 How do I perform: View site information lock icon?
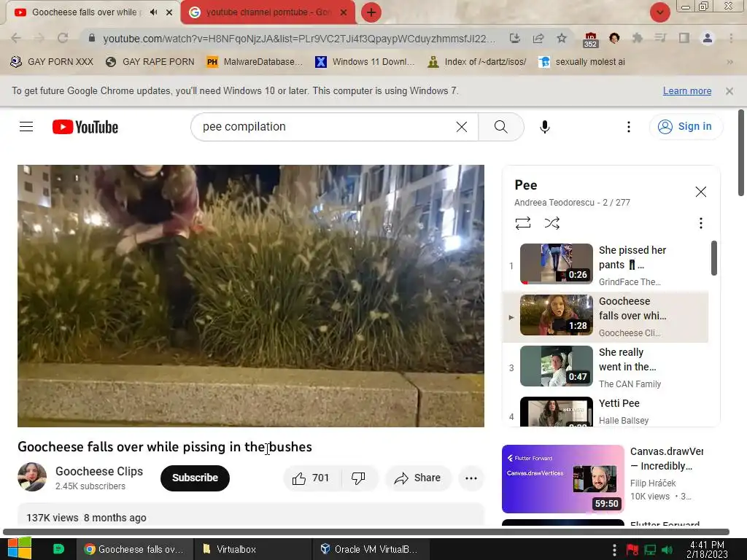(x=92, y=38)
